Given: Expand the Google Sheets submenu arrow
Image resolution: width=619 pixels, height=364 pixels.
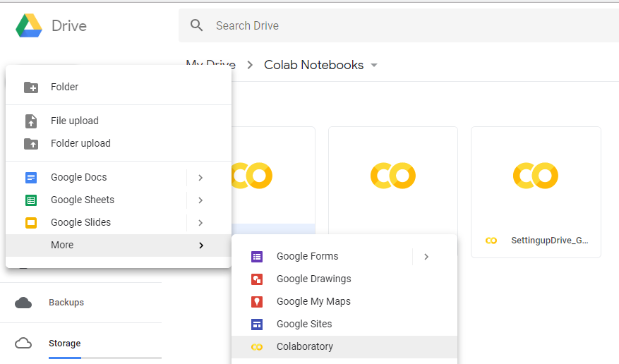Looking at the screenshot, I should tap(200, 200).
